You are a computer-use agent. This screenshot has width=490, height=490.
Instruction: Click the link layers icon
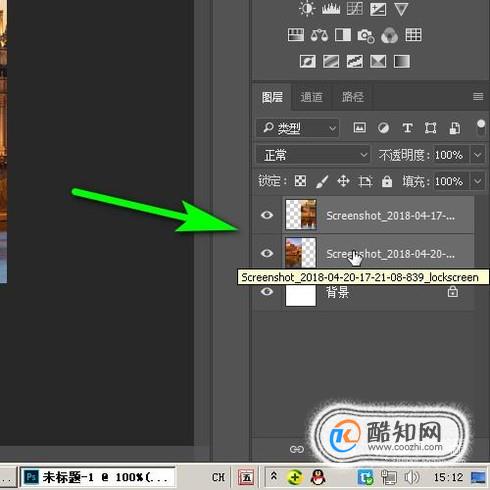(297, 449)
